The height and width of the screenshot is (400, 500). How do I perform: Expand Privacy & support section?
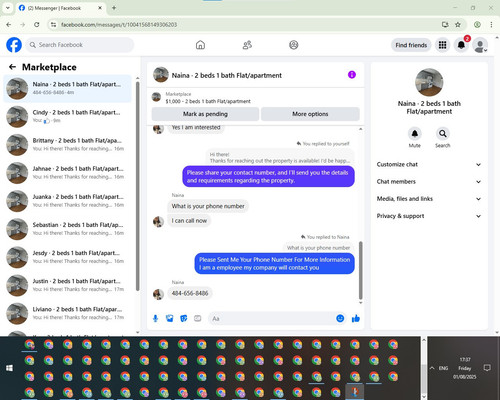(429, 216)
